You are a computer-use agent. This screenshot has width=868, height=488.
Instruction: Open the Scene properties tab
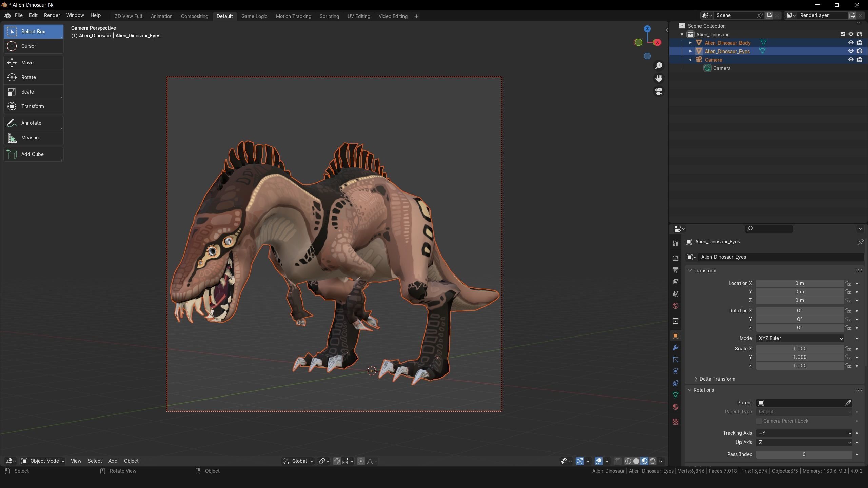coord(675,294)
